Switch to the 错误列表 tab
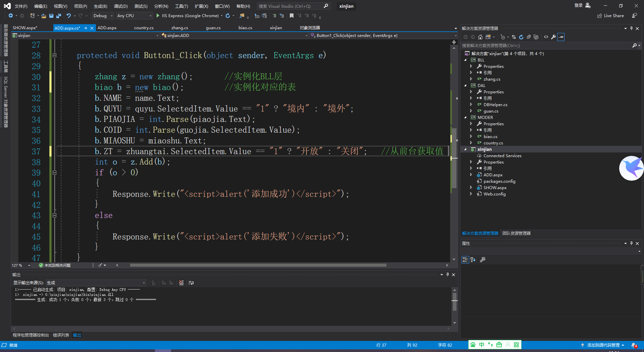 coord(61,335)
